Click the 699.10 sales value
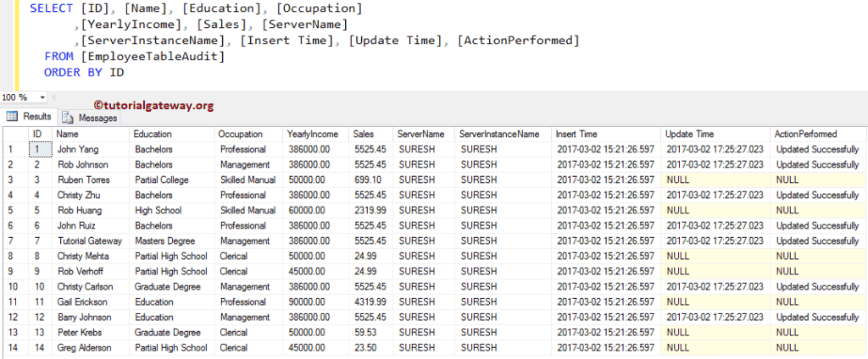Viewport: 868px width, 359px height. pos(371,179)
